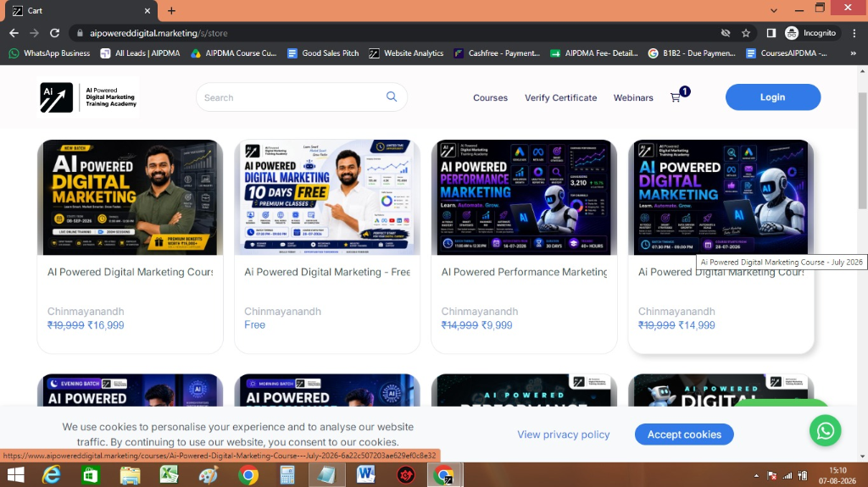Click the Login button
868x487 pixels.
coord(773,97)
